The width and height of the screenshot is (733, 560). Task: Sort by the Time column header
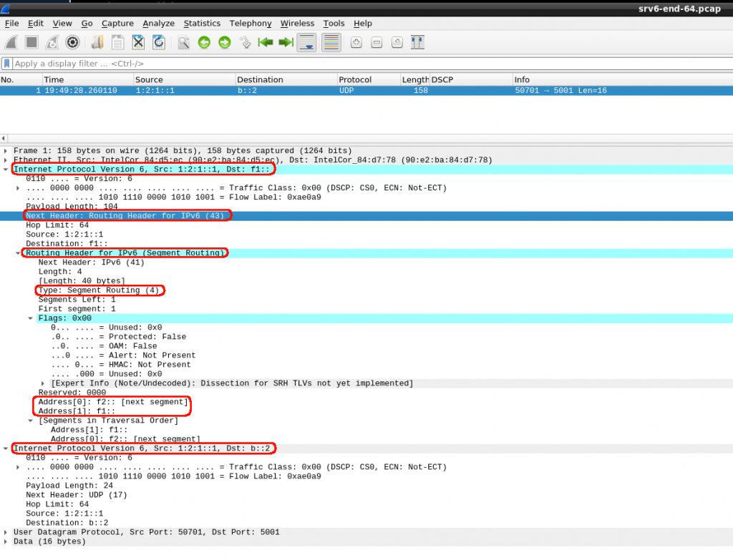click(x=87, y=79)
